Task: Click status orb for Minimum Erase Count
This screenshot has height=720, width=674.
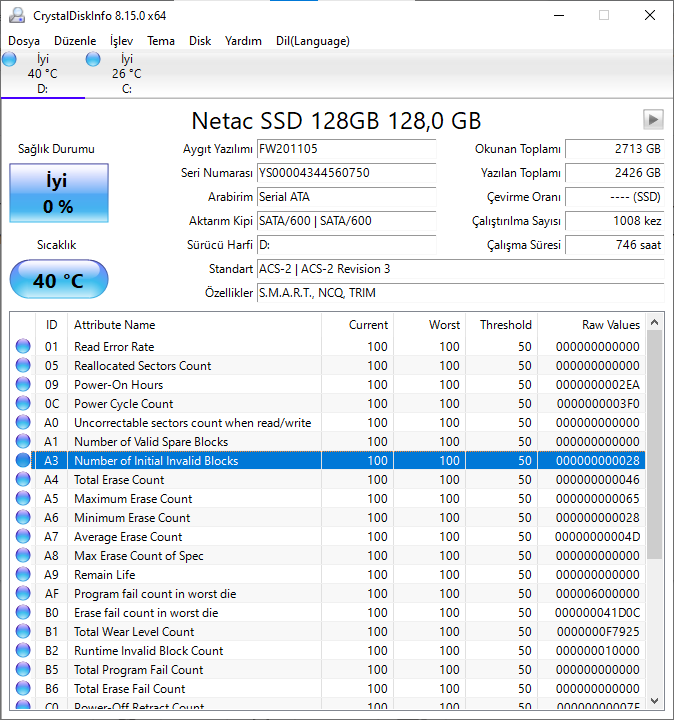Action: [23, 518]
